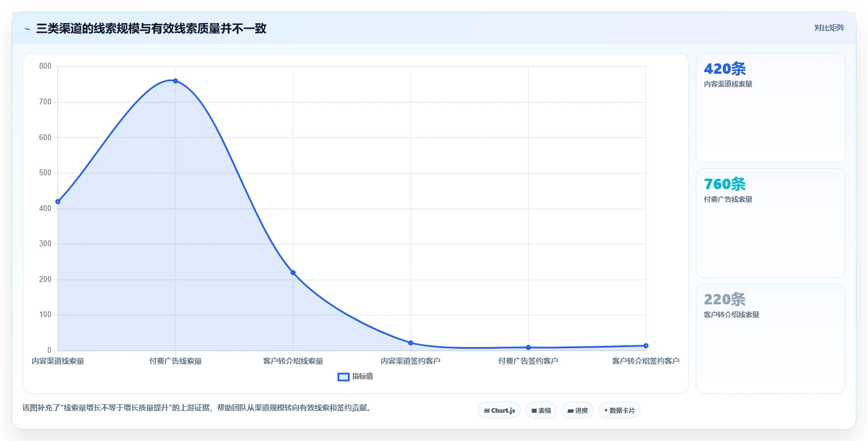Click the 220条 card value

(725, 300)
